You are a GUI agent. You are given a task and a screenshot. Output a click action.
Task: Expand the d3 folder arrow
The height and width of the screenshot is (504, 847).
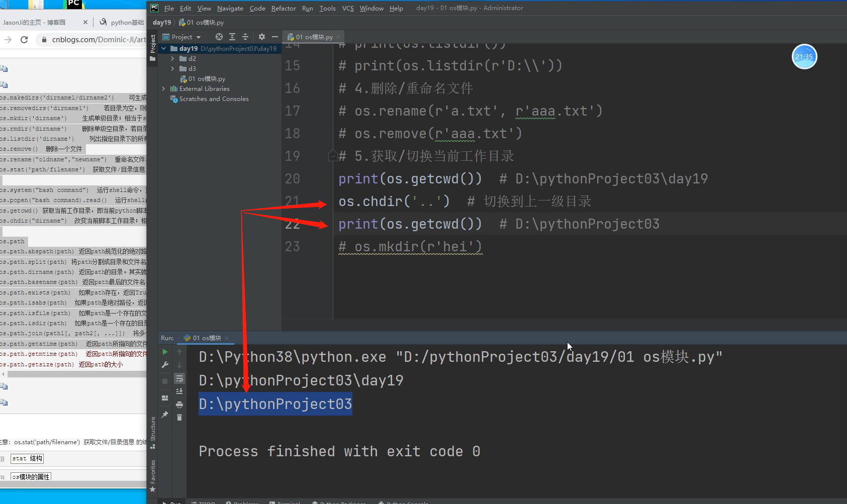172,69
